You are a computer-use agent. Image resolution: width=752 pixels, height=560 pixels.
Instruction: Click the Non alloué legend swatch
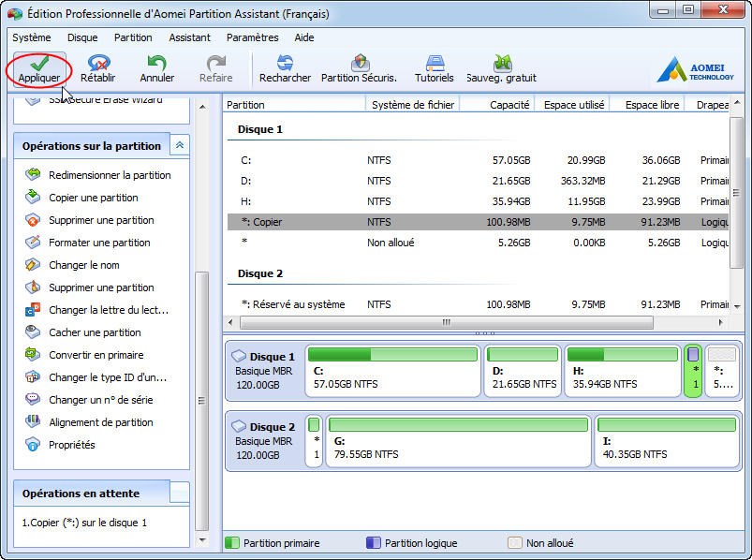[x=515, y=543]
